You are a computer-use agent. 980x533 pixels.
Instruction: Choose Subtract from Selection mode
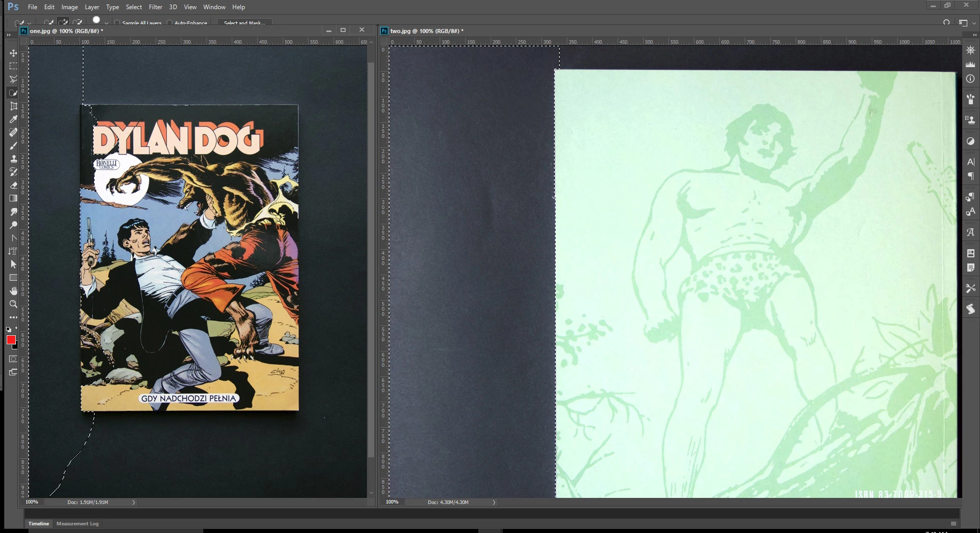coord(77,22)
